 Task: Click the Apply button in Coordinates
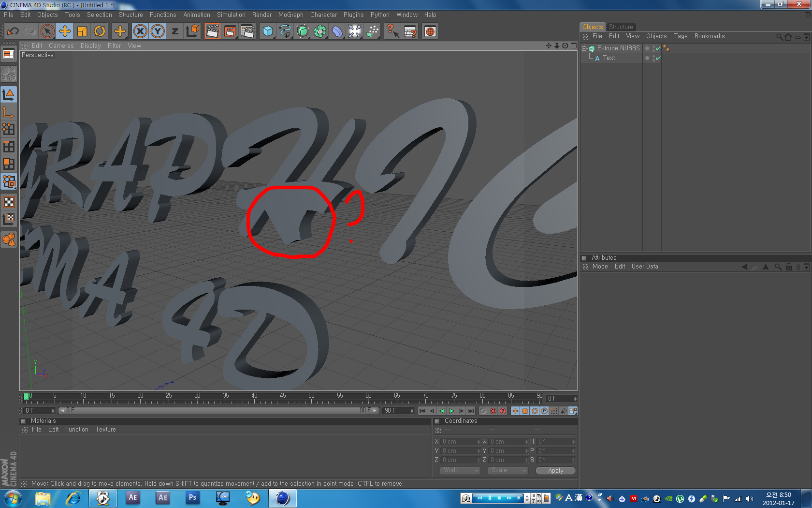556,471
